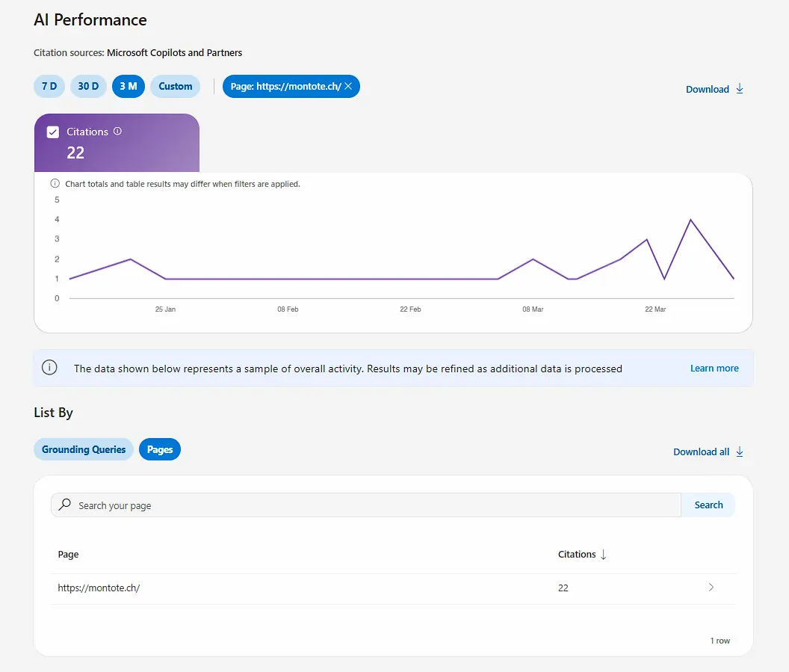Click inside the Search your page field

point(299,505)
